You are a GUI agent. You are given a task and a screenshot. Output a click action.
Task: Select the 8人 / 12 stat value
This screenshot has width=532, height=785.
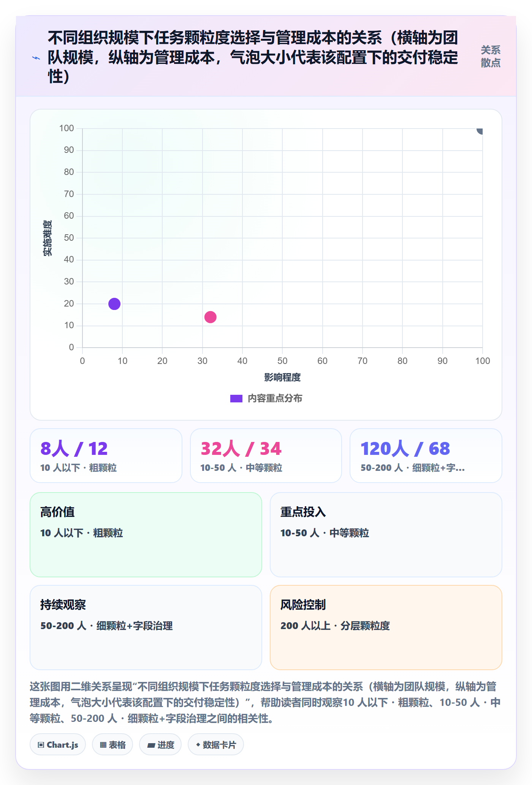click(x=74, y=448)
